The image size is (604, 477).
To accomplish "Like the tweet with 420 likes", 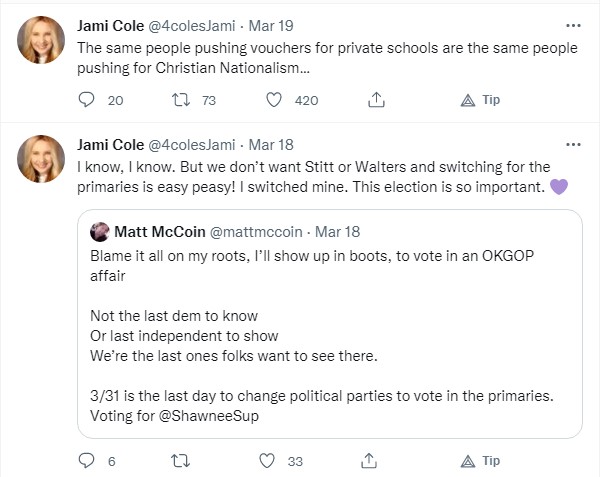I will [x=274, y=100].
